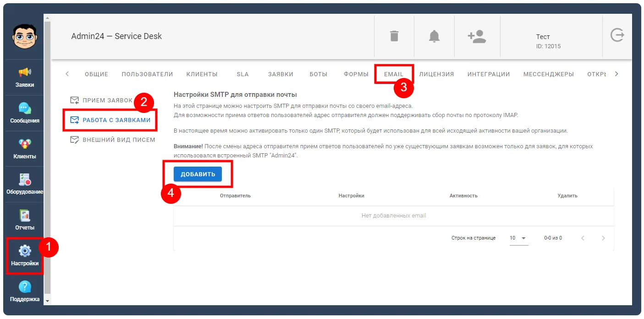Click the sidebar scrollbar down arrow

[x=47, y=301]
